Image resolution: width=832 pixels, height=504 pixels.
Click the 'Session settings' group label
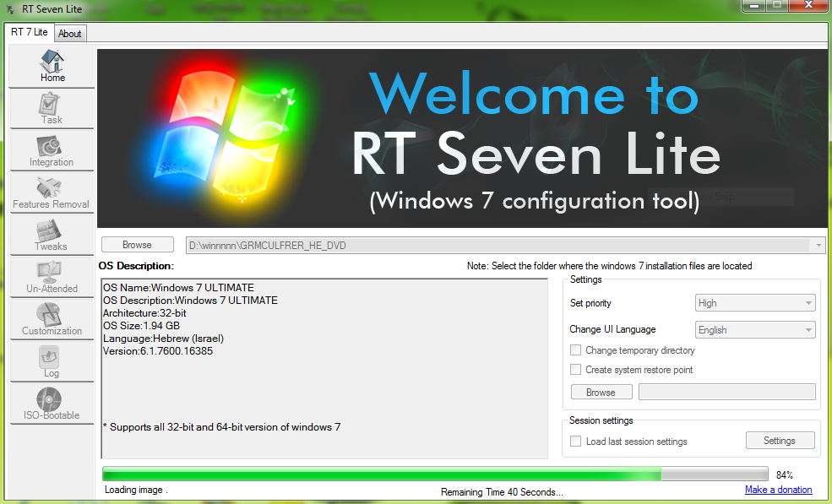(601, 420)
